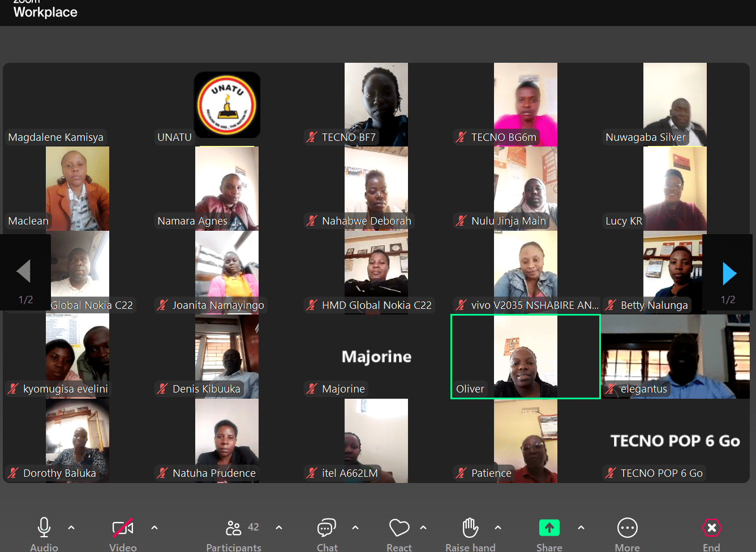The width and height of the screenshot is (756, 552).
Task: Click the green Share screen icon
Action: (549, 528)
